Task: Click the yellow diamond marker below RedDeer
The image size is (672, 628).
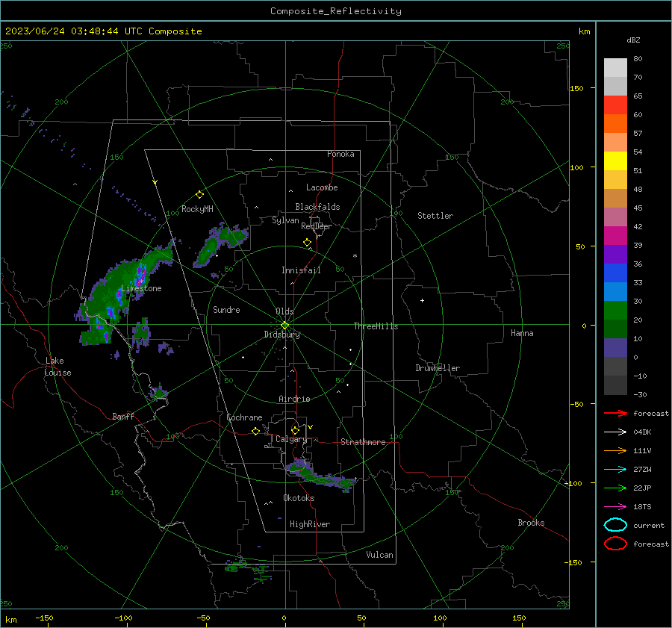Action: (x=307, y=243)
